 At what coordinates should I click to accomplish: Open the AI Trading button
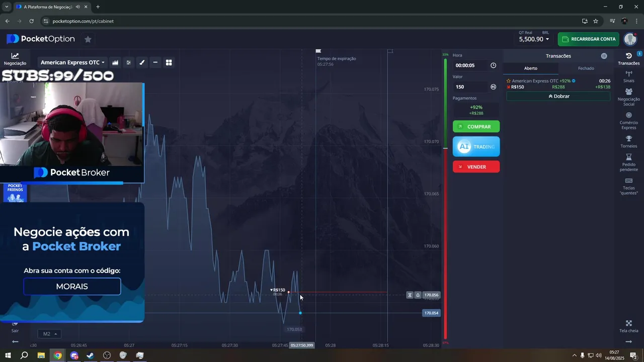(476, 147)
